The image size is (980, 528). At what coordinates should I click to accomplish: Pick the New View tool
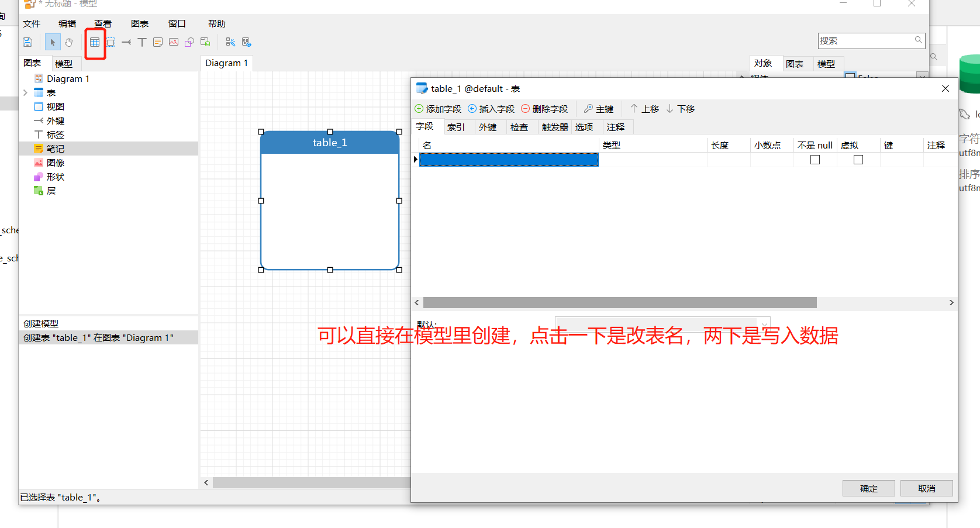click(x=111, y=42)
